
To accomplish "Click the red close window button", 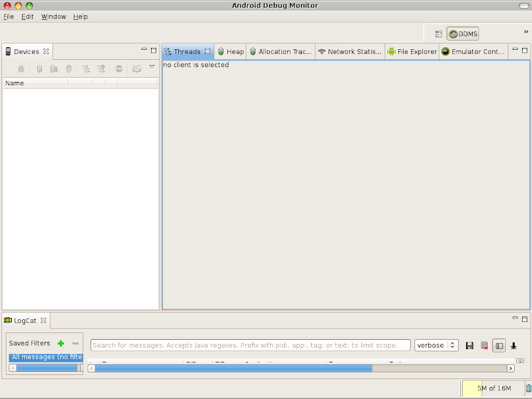I will tap(7, 5).
